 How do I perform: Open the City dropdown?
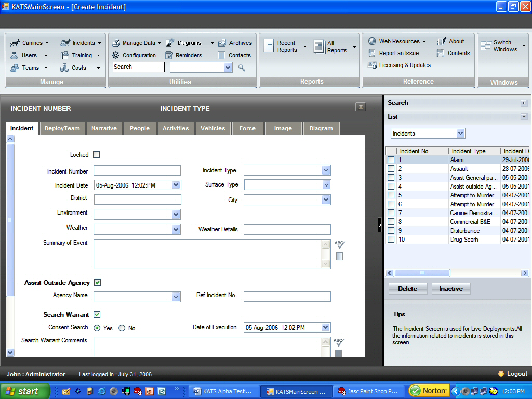pos(326,200)
